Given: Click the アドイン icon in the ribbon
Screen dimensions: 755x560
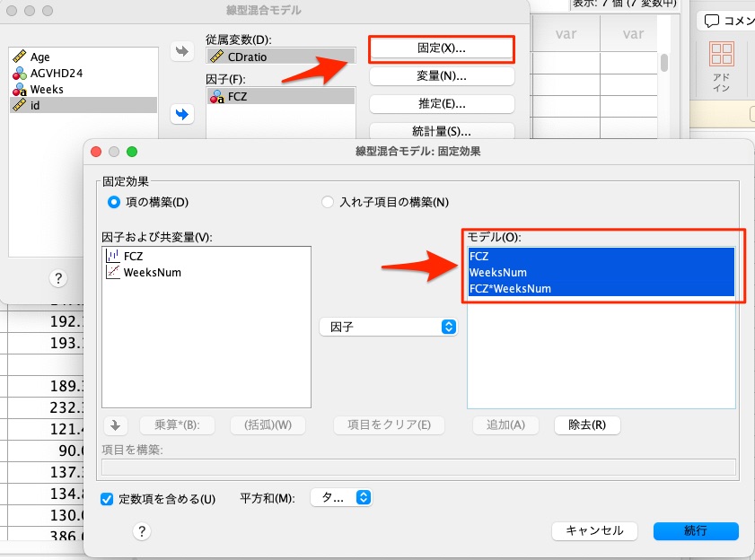Looking at the screenshot, I should [x=721, y=66].
